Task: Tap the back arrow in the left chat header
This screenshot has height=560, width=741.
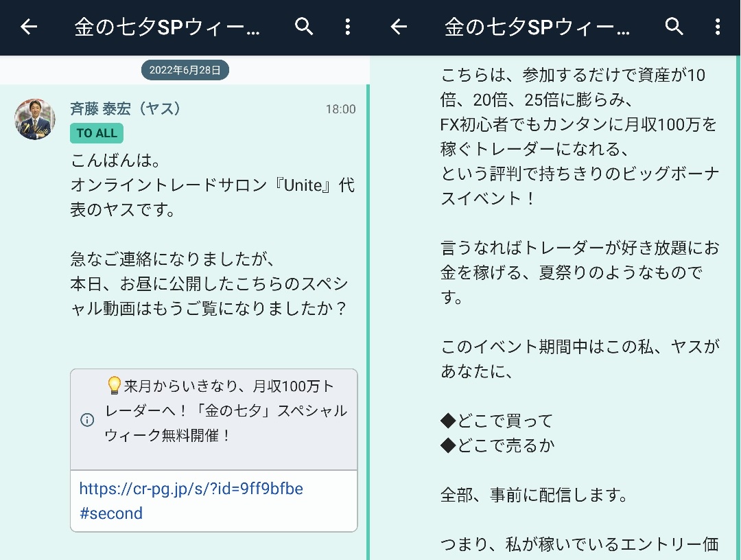Action: [29, 27]
